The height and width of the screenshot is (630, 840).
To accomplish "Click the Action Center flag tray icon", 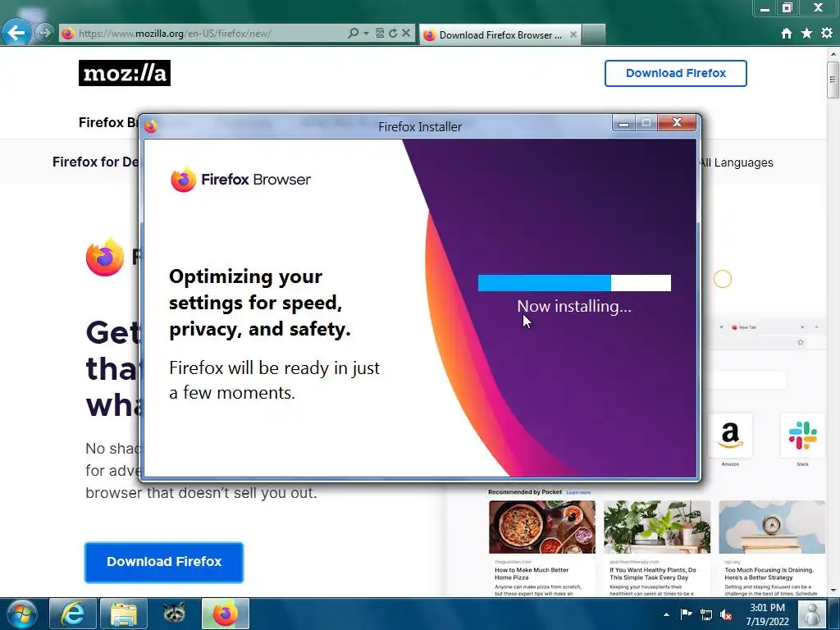I will (687, 614).
